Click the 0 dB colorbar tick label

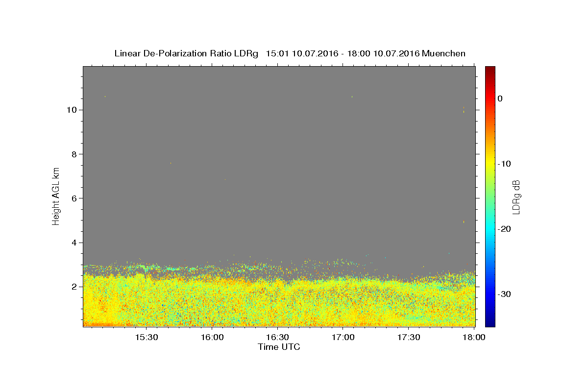(500, 98)
